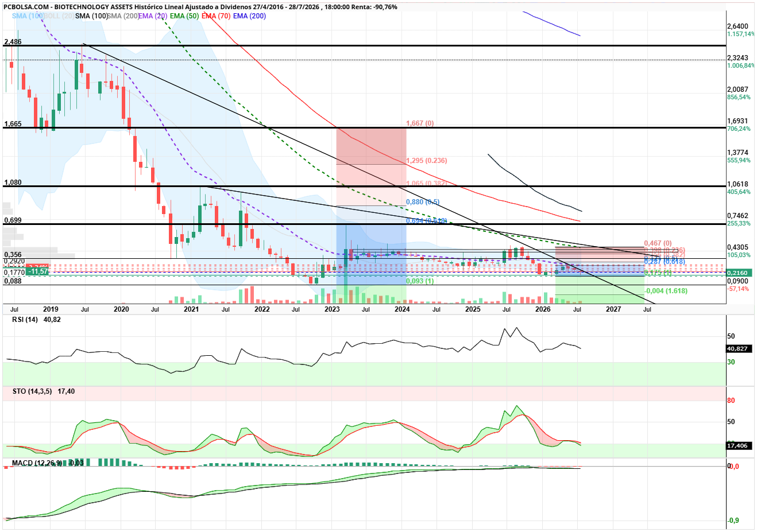Viewport: 757px width, 532px height.
Task: Click the blue EMA (200) legend label
Action: 249,16
